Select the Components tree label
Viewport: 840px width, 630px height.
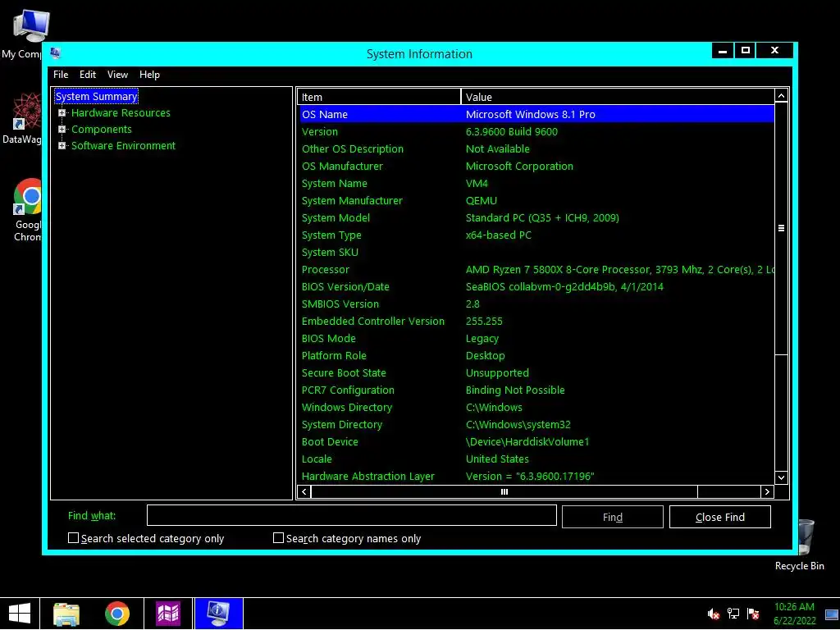click(x=101, y=129)
